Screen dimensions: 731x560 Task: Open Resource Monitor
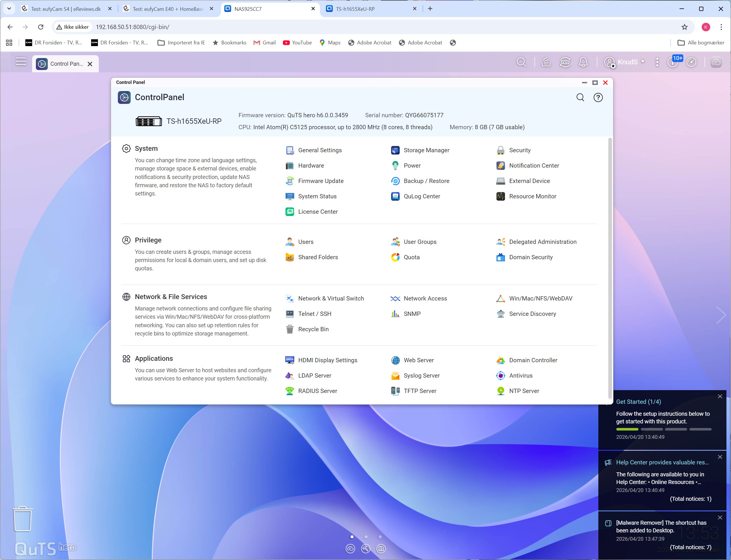[526, 196]
